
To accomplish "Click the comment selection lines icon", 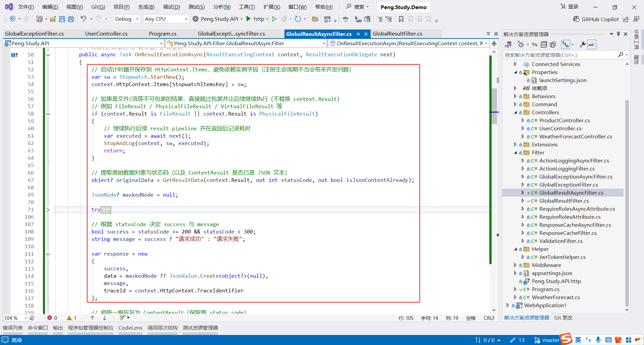I will (x=380, y=19).
